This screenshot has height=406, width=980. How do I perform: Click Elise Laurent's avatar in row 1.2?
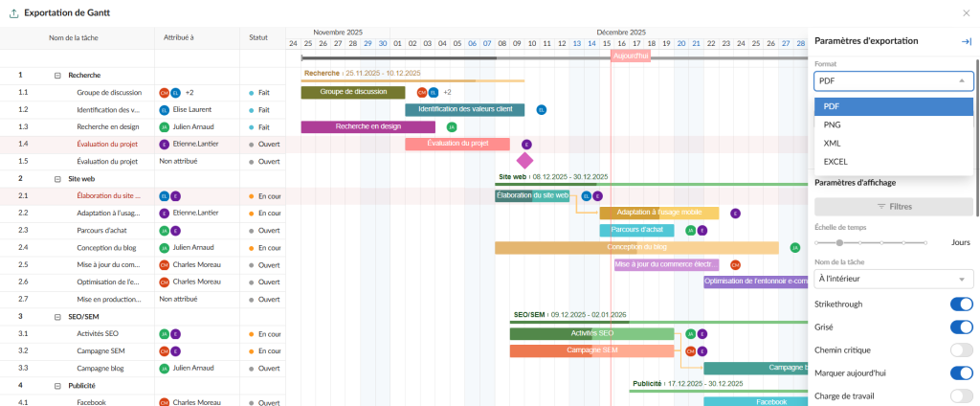[x=165, y=110]
